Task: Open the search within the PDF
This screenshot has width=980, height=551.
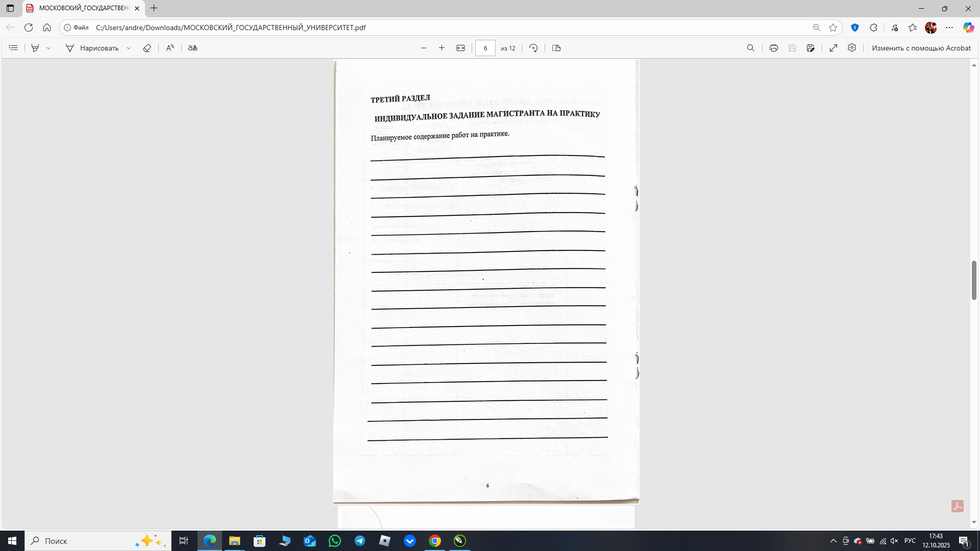Action: coord(751,48)
